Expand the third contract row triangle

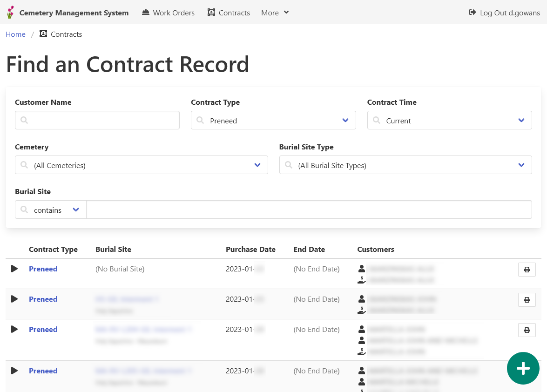[x=14, y=329]
